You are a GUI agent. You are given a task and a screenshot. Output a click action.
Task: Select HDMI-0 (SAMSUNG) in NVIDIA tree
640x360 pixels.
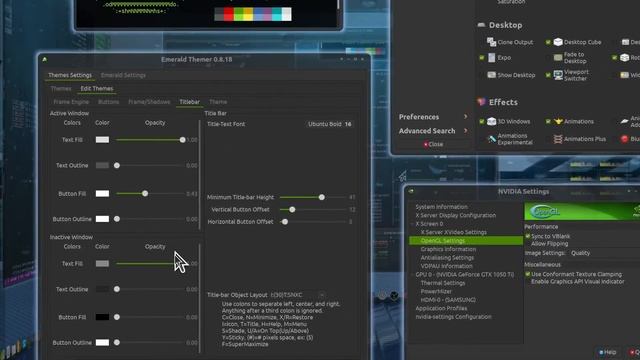(448, 300)
